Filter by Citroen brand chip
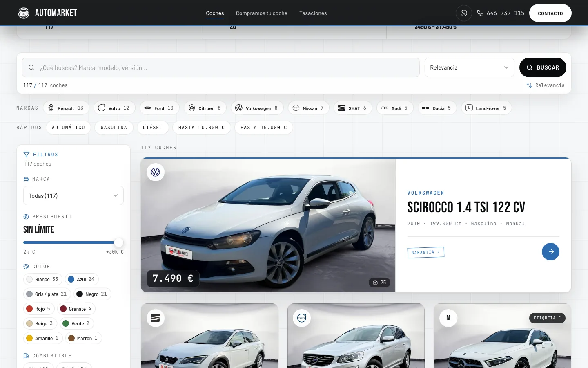Viewport: 588px width, 368px height. 205,108
